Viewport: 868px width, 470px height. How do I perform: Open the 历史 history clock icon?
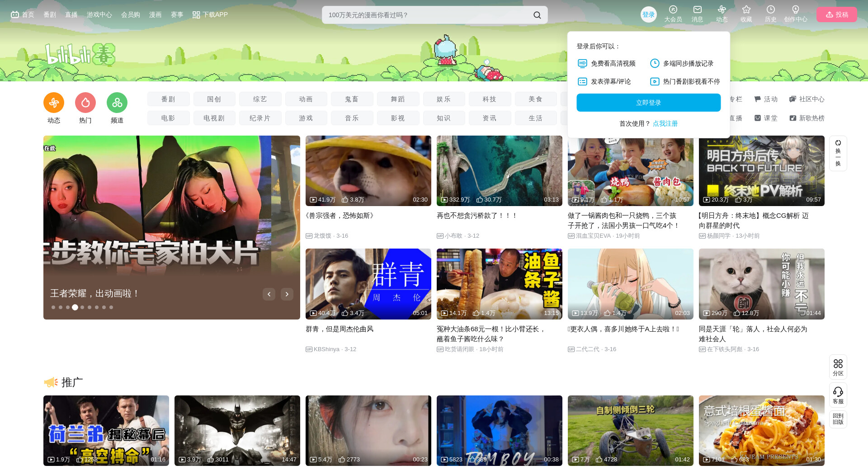click(770, 10)
